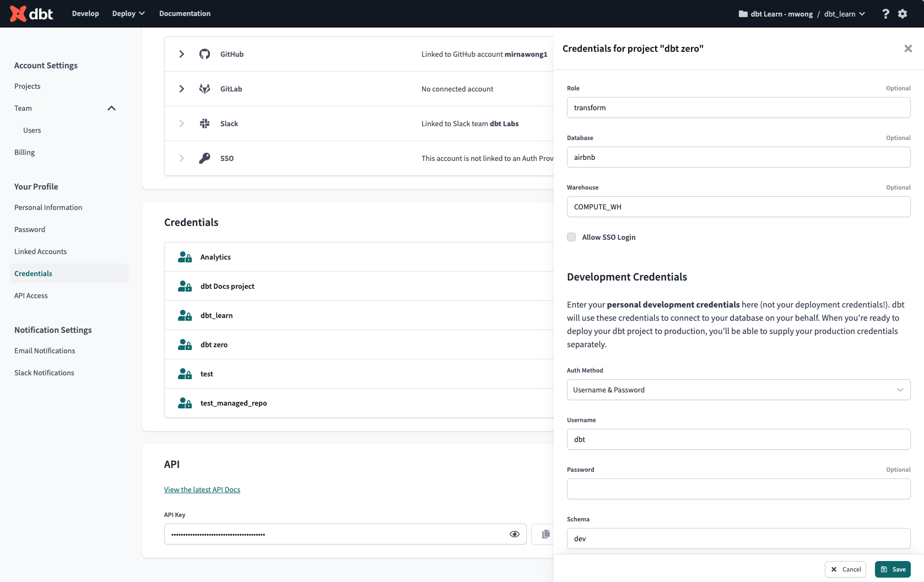Reveal the API Key with the eye toggle
This screenshot has height=582, width=924.
coord(515,533)
